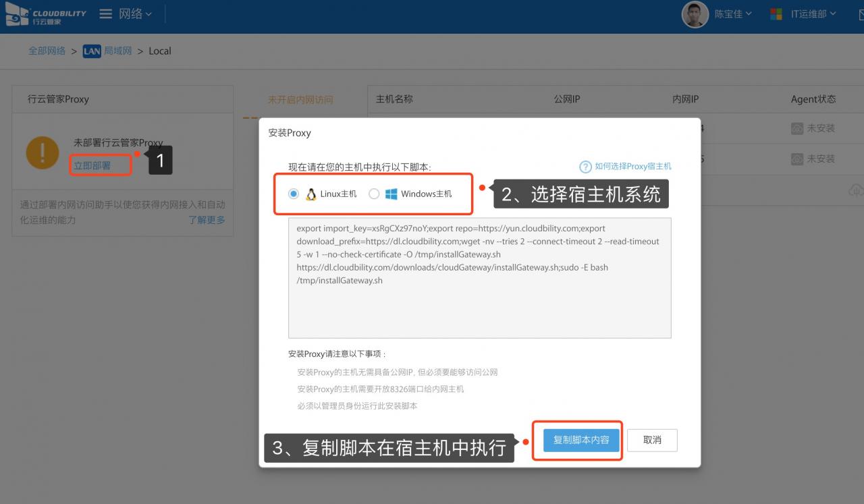Click the 立即部署 link
Screen dimensions: 864x504
coord(92,165)
